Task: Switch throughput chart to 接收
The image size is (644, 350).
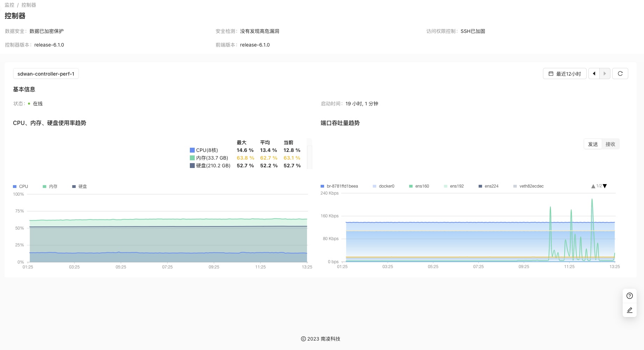Action: point(610,144)
